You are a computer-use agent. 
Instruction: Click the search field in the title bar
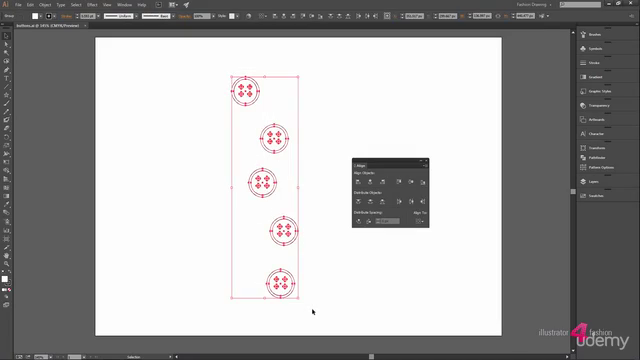(x=580, y=4)
